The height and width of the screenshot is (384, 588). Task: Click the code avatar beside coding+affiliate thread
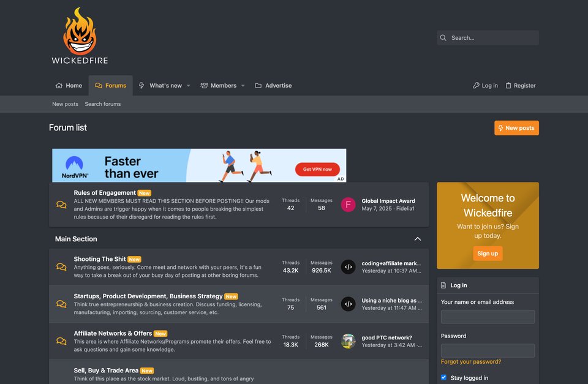tap(348, 267)
